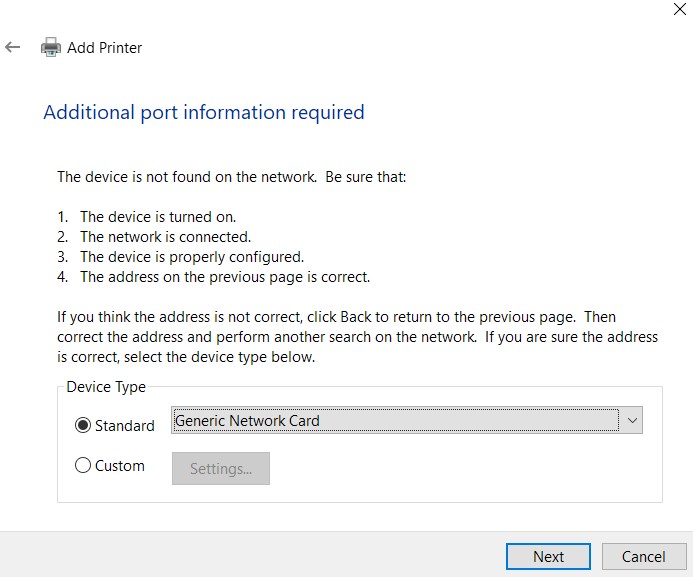Viewport: 693px width, 577px height.
Task: Expand the device type dropdown chevron
Action: coord(632,420)
